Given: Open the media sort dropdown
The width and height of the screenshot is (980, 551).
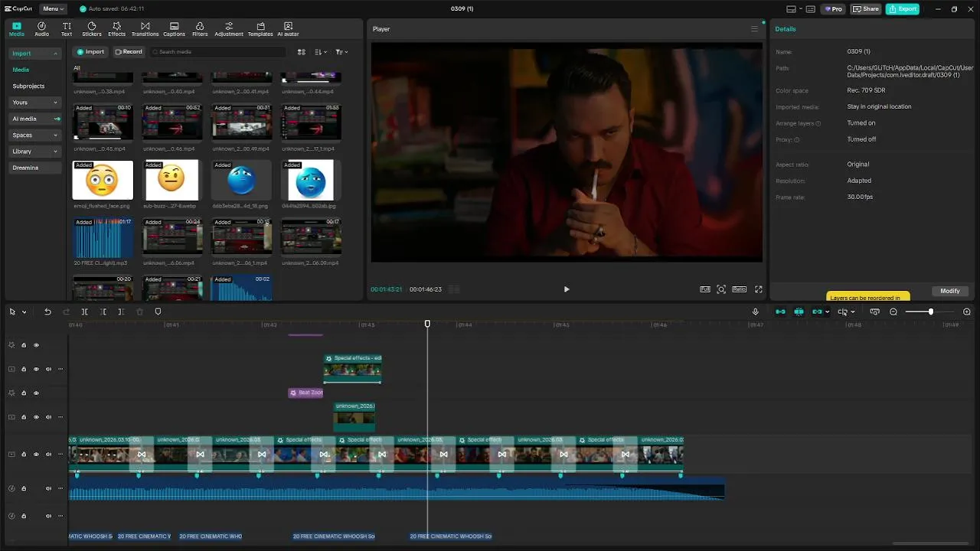Looking at the screenshot, I should click(x=321, y=52).
